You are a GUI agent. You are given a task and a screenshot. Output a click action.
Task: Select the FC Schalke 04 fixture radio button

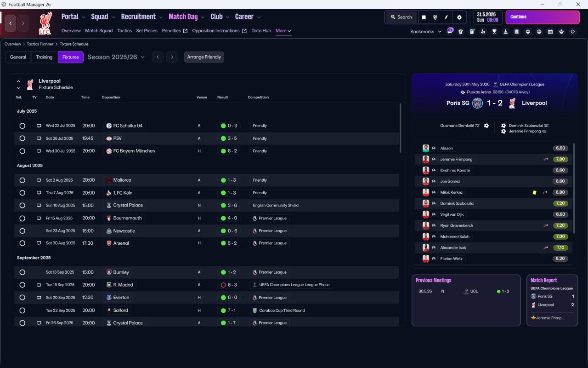22,126
